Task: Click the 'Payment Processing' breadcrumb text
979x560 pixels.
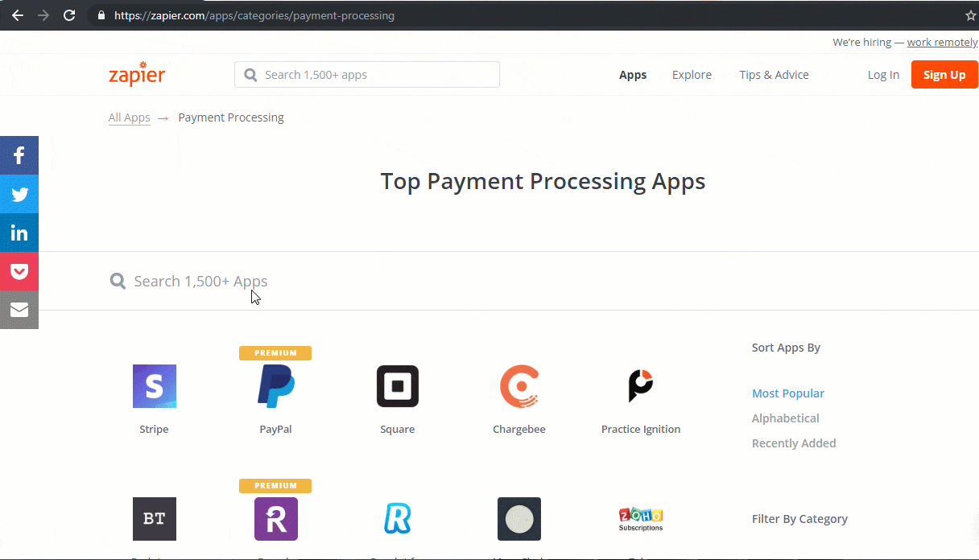Action: click(231, 117)
